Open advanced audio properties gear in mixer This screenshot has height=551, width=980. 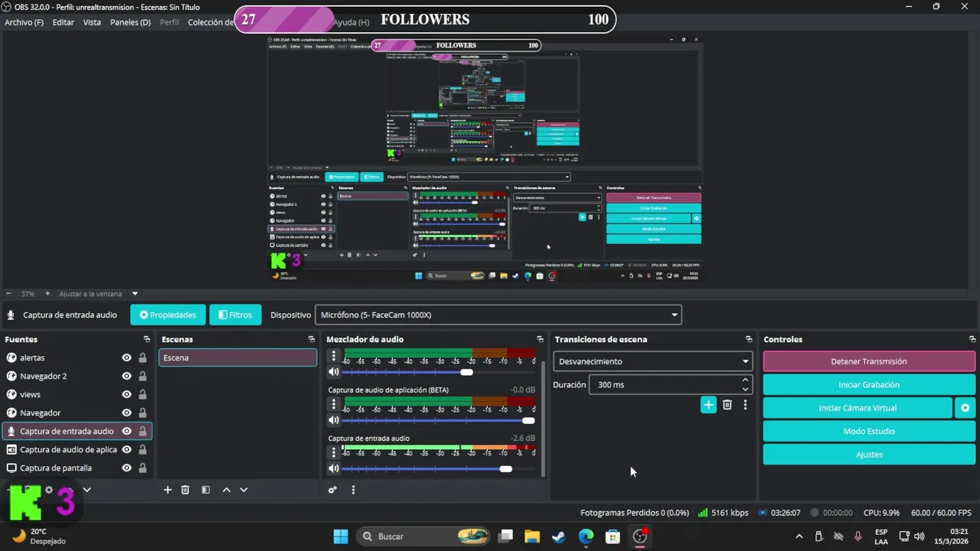tap(332, 490)
